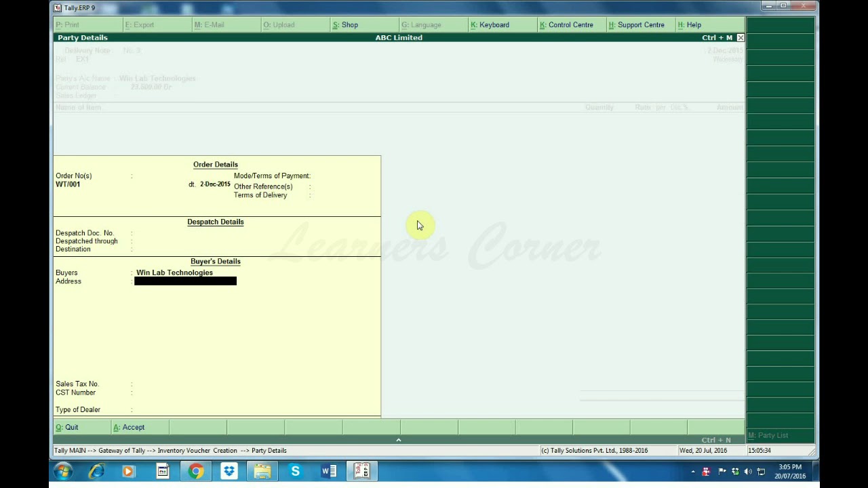Click the ABC Limited company title
Image resolution: width=868 pixels, height=488 pixels.
(x=399, y=38)
